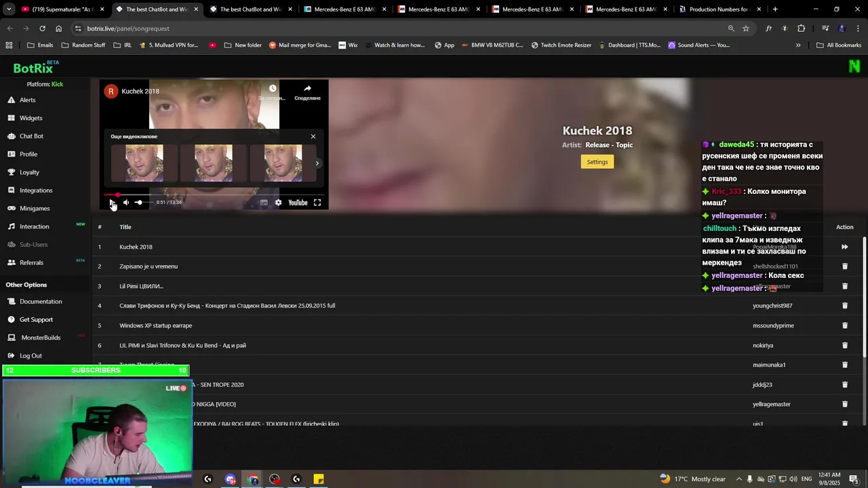Screen dimensions: 868x488
Task: Delete jdddj23's song request
Action: (x=845, y=384)
